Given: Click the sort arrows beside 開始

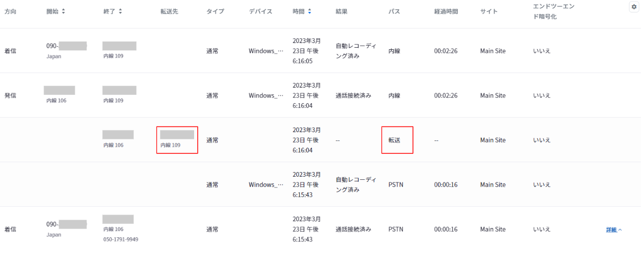Looking at the screenshot, I should coord(63,11).
